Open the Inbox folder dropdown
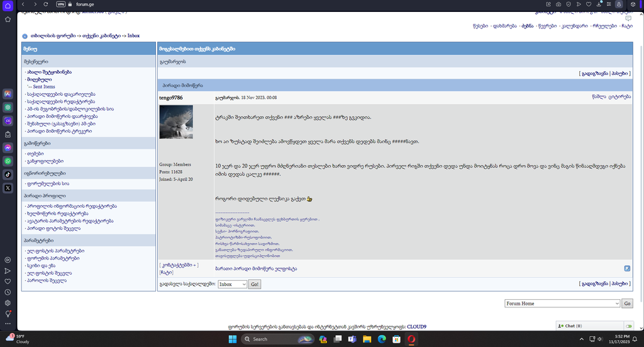Image resolution: width=644 pixels, height=347 pixels. 232,285
